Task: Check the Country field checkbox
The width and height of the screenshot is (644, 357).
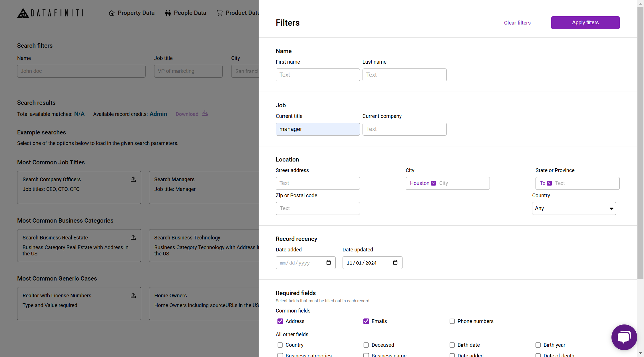Action: pyautogui.click(x=280, y=345)
